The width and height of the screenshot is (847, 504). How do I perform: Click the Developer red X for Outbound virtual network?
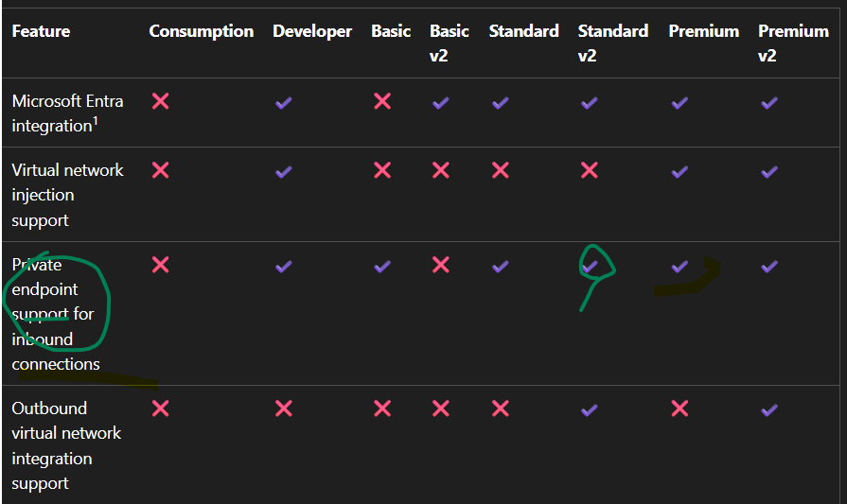(284, 408)
